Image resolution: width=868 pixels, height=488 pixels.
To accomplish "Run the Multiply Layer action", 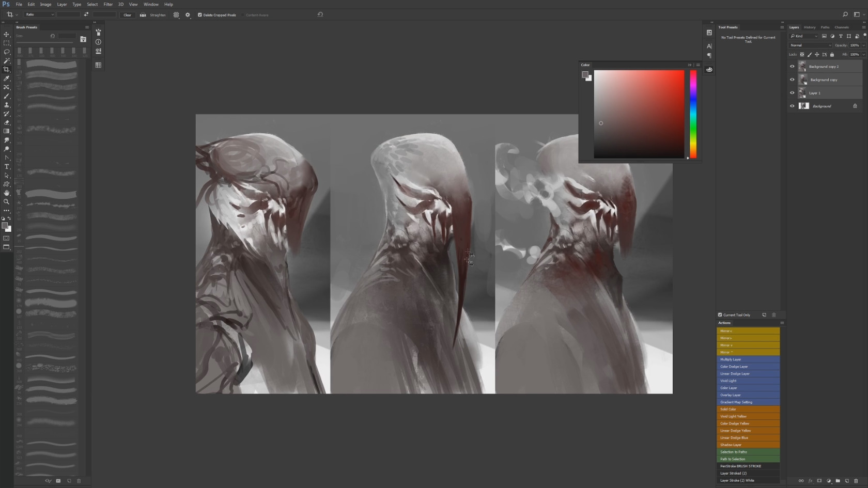I will [x=748, y=359].
